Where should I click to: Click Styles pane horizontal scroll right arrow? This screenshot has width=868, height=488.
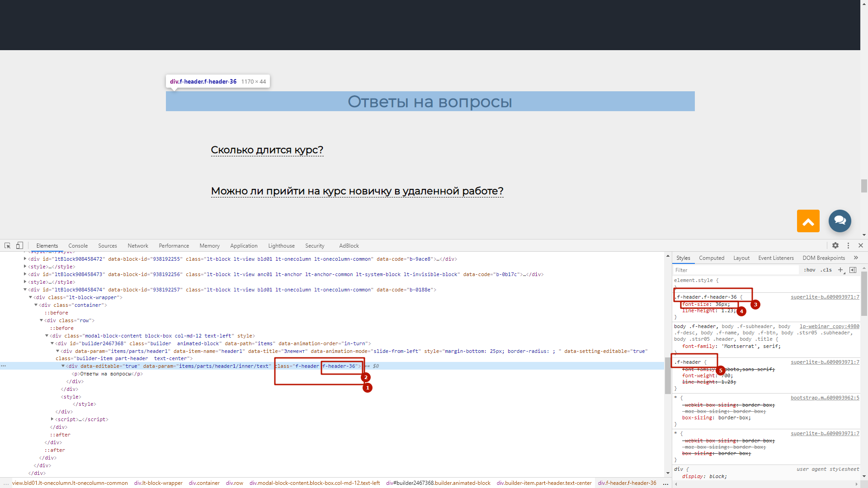tap(857, 484)
